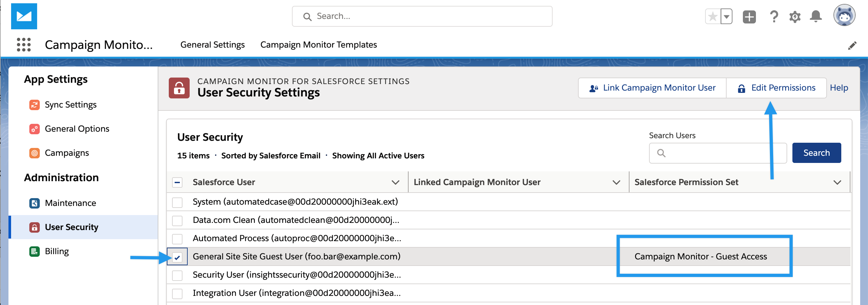The image size is (868, 305).
Task: Check the Integration User row
Action: (177, 294)
